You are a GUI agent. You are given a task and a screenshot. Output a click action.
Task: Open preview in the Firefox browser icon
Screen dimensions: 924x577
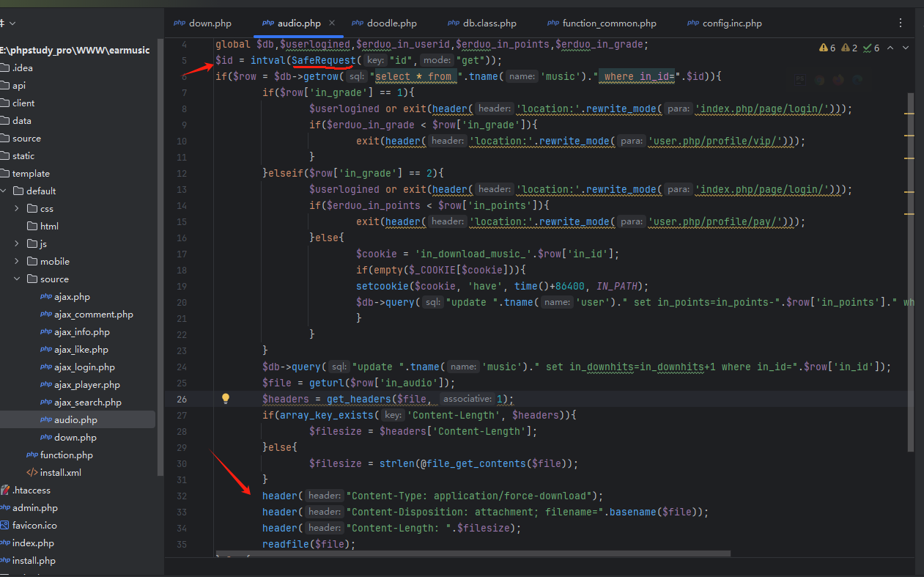(838, 79)
